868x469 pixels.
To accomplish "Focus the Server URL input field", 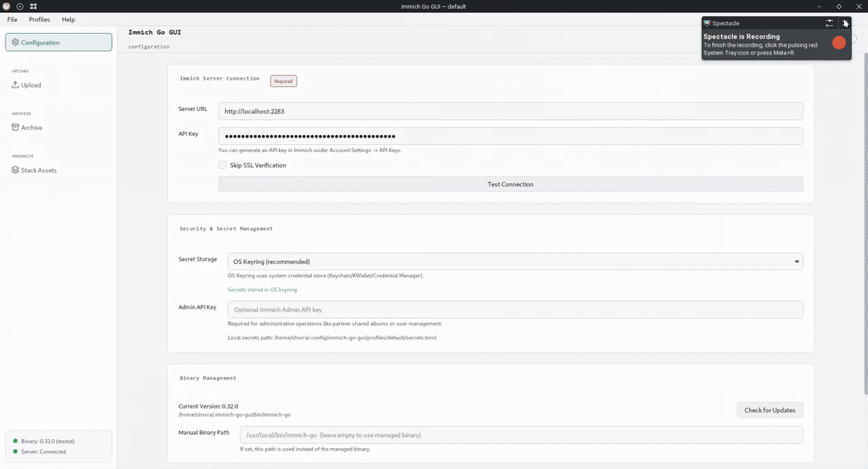I will click(x=510, y=111).
